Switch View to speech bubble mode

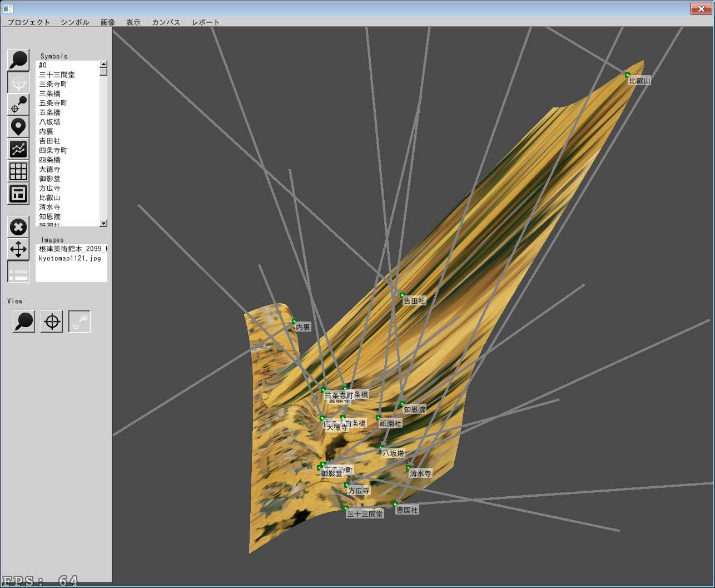coord(24,322)
